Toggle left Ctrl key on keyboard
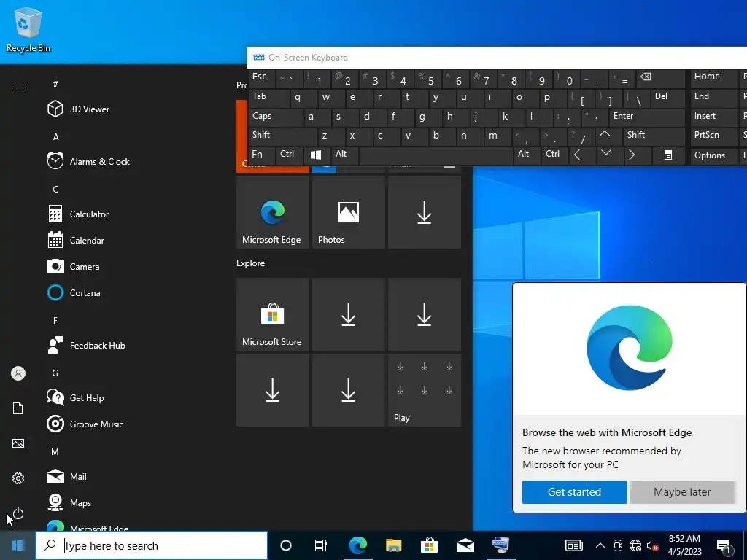The height and width of the screenshot is (560, 747). (x=290, y=155)
